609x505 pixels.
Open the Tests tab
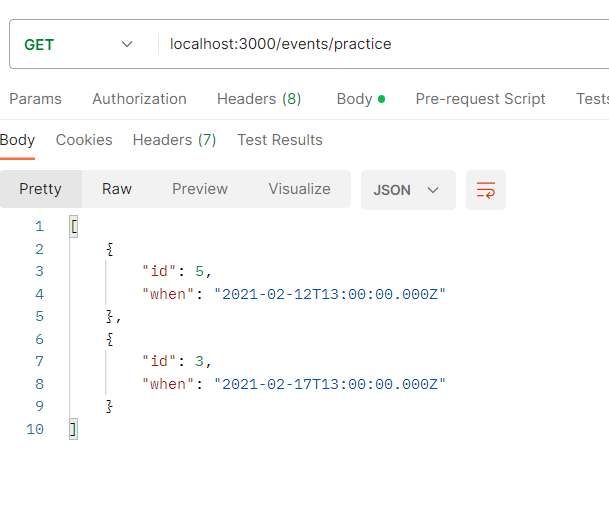click(x=592, y=99)
